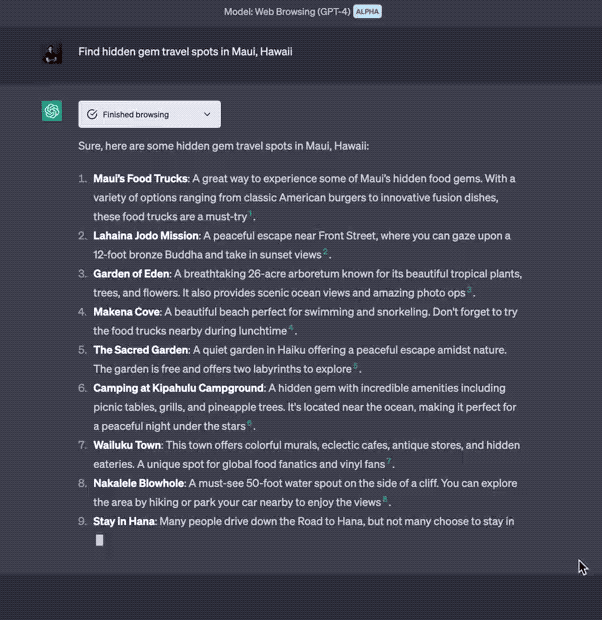This screenshot has height=620, width=602.
Task: Click the user profile avatar picture
Action: 52,53
